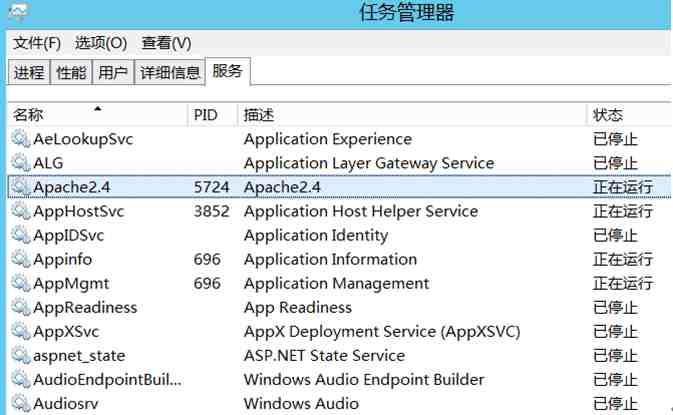
Task: Click the gear icon beside AudioEndpointBuil...
Action: [20, 379]
